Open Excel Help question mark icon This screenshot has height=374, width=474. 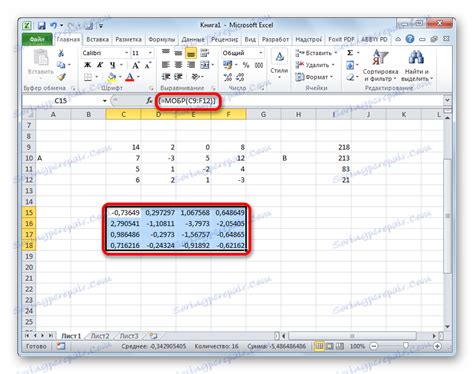coord(410,39)
